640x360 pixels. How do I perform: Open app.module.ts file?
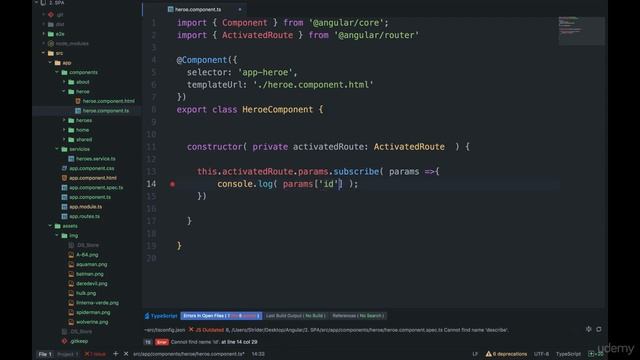85,207
